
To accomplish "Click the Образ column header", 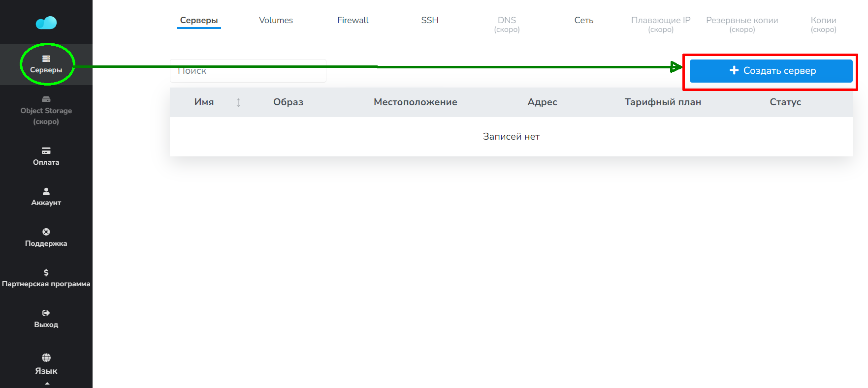I will coord(289,102).
